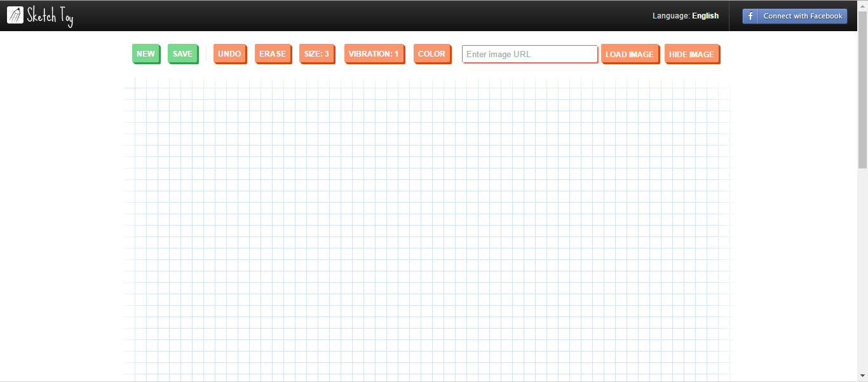The image size is (868, 382).
Task: Click the scrollbar down arrow
Action: [x=862, y=376]
